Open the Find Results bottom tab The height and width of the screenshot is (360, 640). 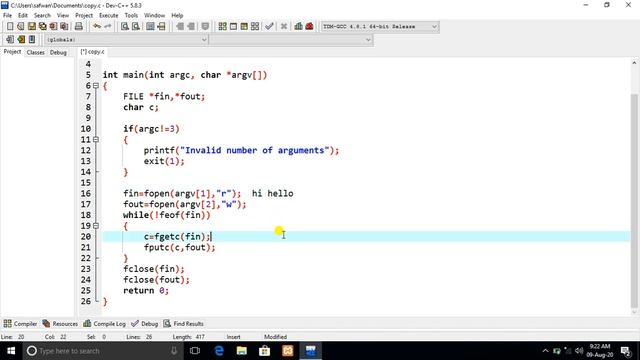point(183,324)
